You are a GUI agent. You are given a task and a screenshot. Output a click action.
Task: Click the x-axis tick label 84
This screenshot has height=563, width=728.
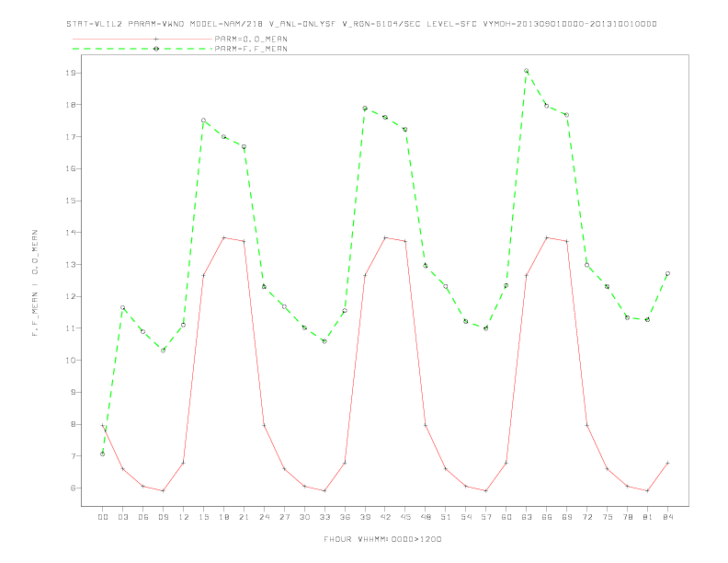click(667, 517)
